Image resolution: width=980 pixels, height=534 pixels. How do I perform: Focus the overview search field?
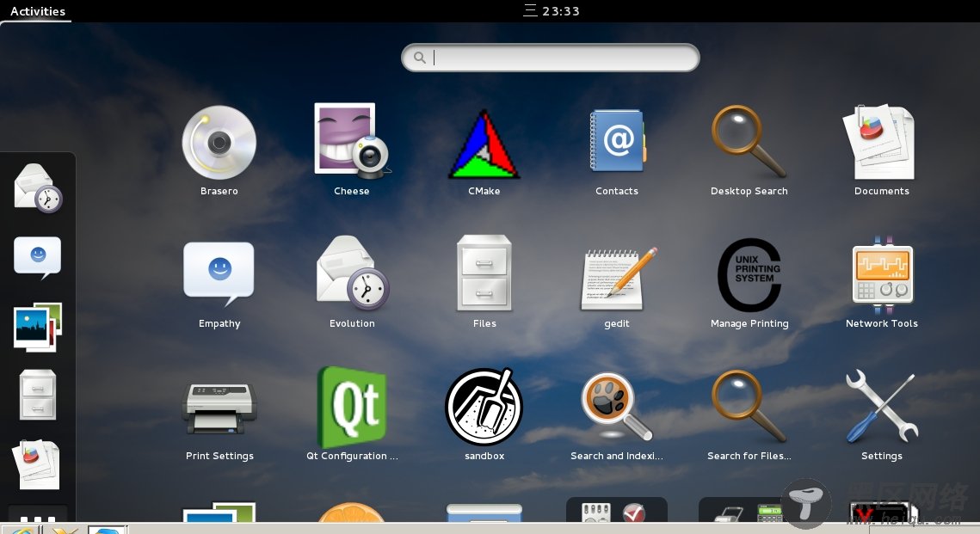(x=550, y=58)
